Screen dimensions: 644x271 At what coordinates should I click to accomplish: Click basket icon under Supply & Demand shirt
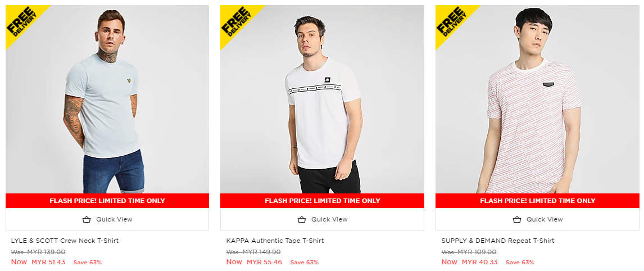(516, 219)
